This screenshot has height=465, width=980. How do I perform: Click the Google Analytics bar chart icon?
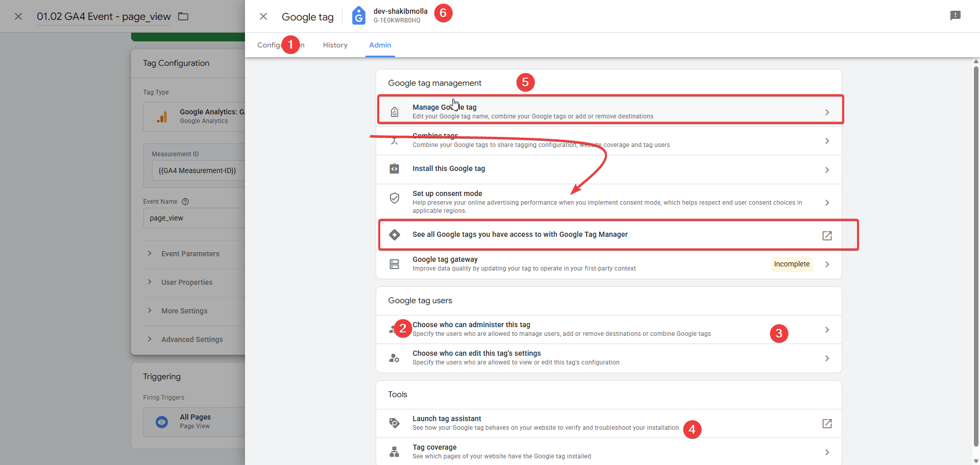pos(162,117)
